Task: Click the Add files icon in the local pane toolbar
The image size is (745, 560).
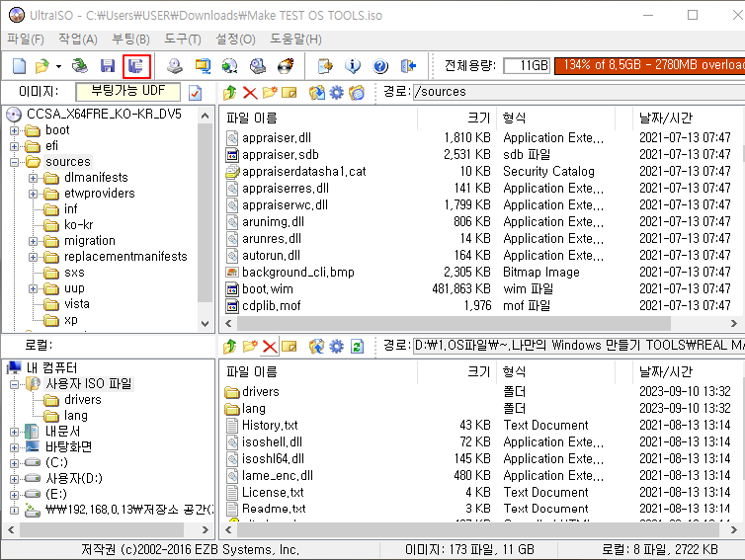Action: click(317, 347)
